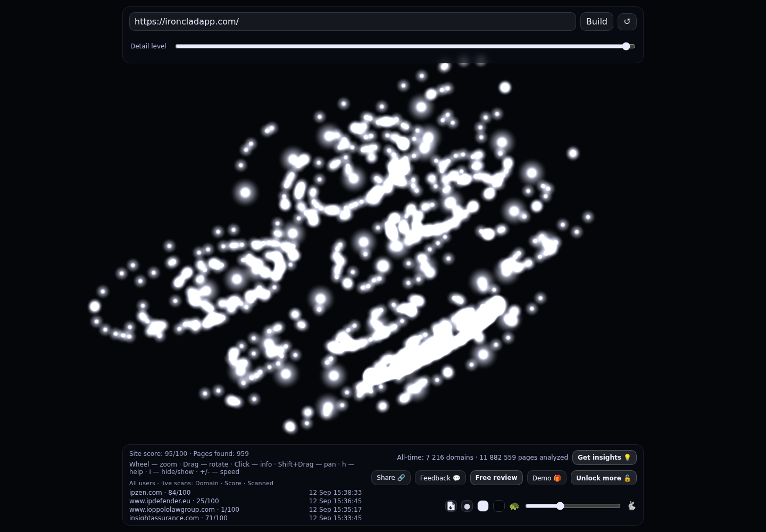Click the live scans header line

tap(201, 483)
